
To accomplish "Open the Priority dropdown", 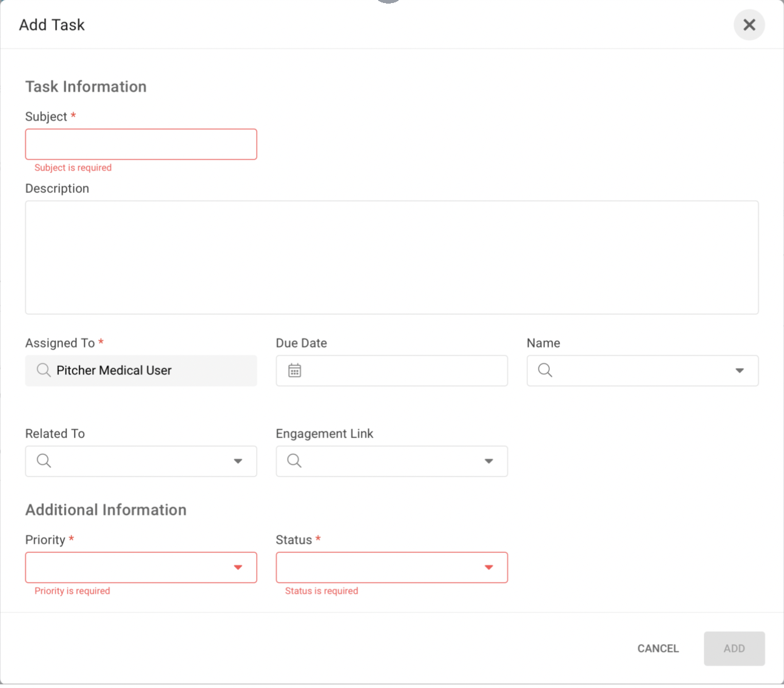I will 141,567.
